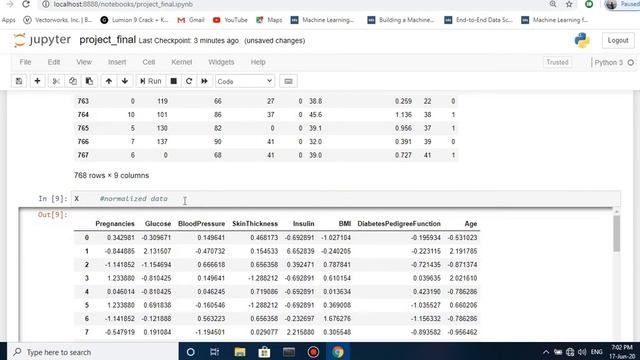Image resolution: width=640 pixels, height=360 pixels.
Task: Click the Glucose column header
Action: coord(158,224)
